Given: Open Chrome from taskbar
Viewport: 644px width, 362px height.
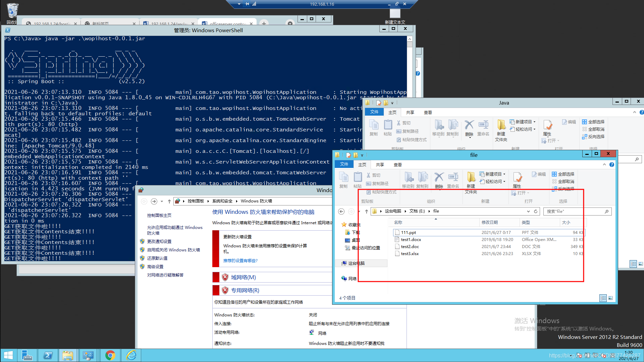Looking at the screenshot, I should pos(110,355).
